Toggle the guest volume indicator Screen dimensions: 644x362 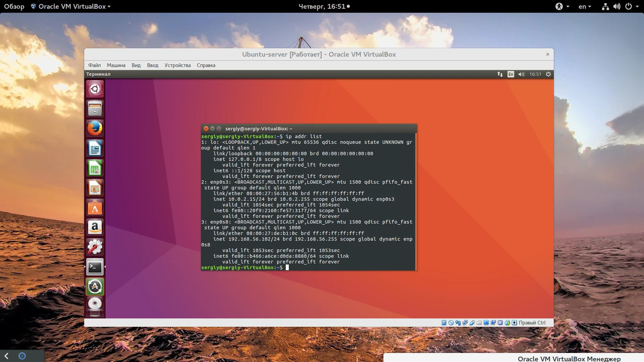click(521, 74)
